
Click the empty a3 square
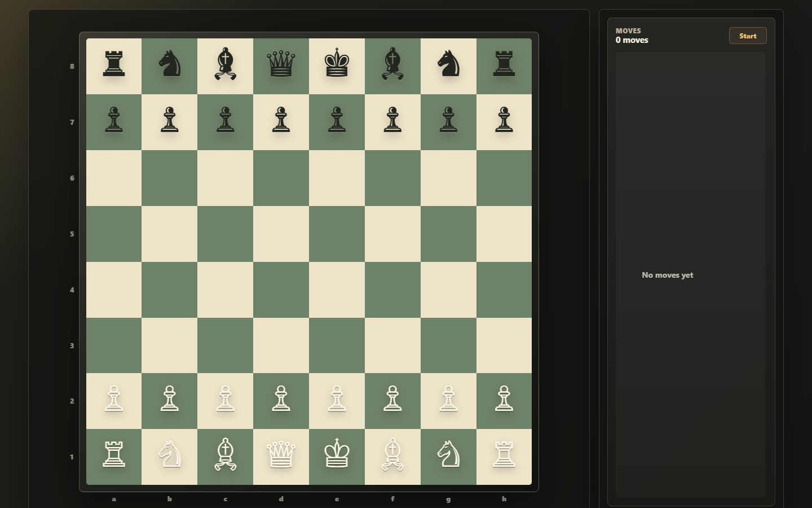[114, 345]
